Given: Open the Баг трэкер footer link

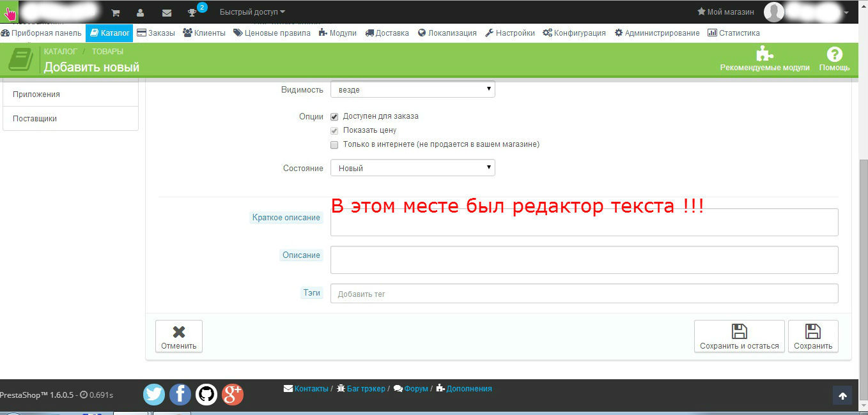Looking at the screenshot, I should (361, 388).
